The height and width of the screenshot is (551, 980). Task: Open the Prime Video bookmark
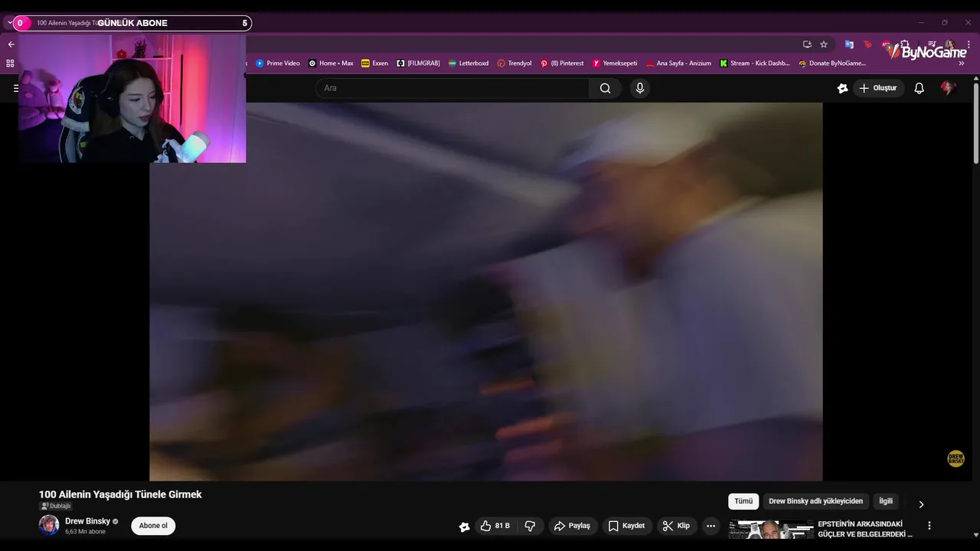(x=278, y=64)
